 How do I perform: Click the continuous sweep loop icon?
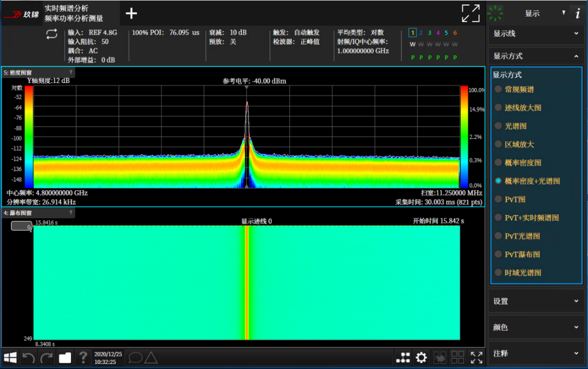(51, 34)
